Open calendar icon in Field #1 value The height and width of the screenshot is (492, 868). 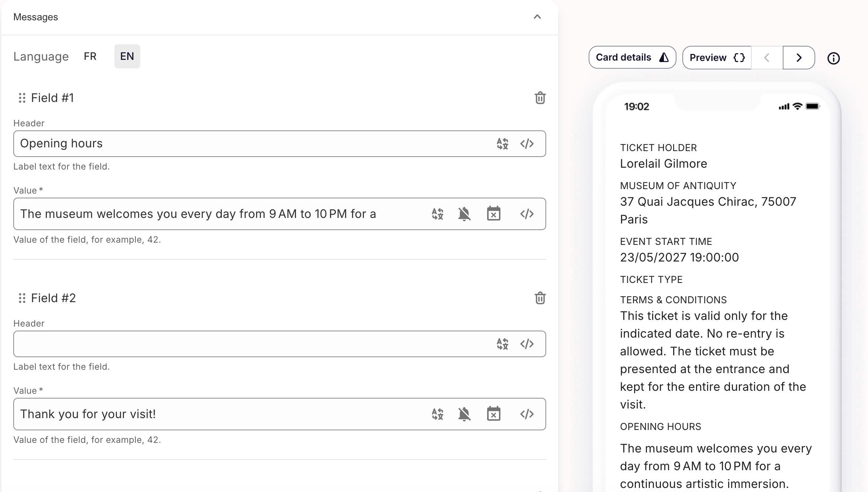click(x=493, y=214)
